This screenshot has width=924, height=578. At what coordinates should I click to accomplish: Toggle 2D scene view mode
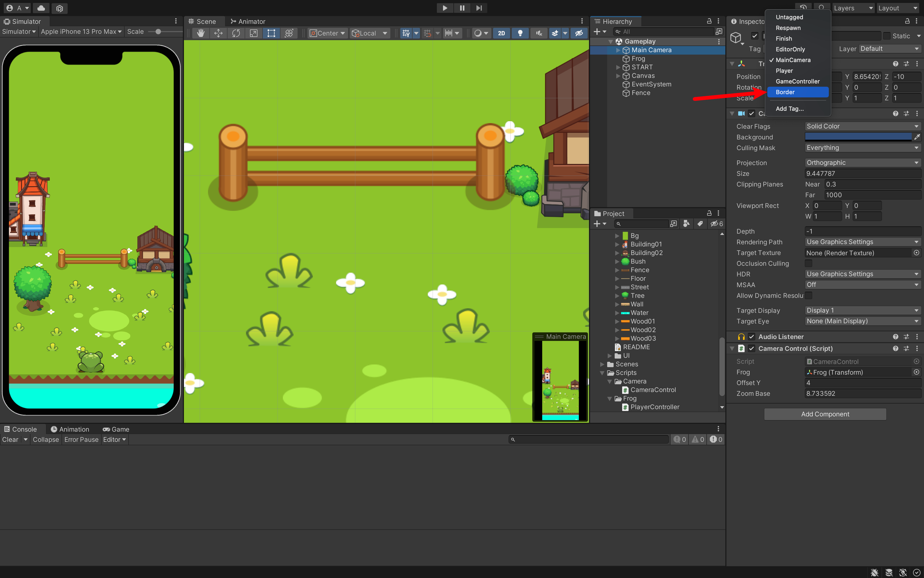pos(501,33)
